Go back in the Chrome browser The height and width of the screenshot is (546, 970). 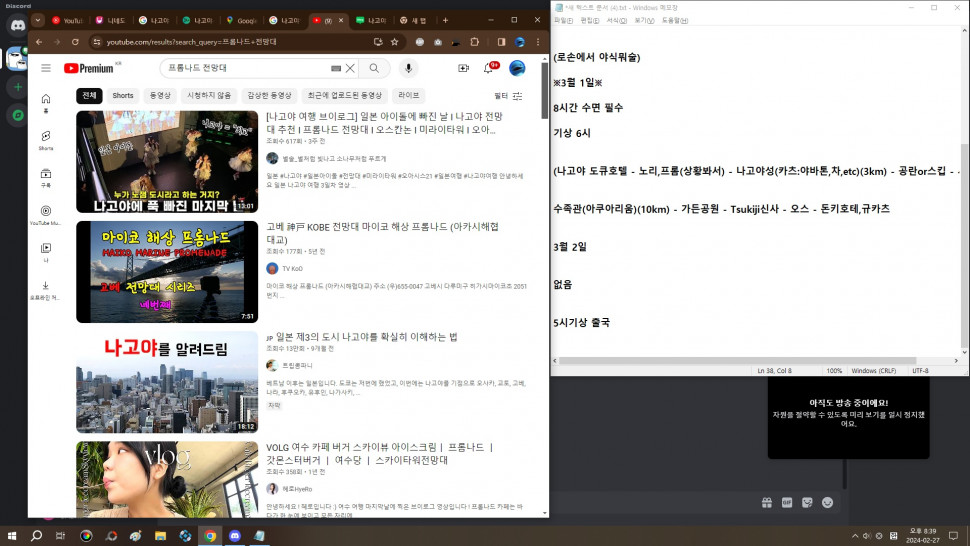(39, 42)
